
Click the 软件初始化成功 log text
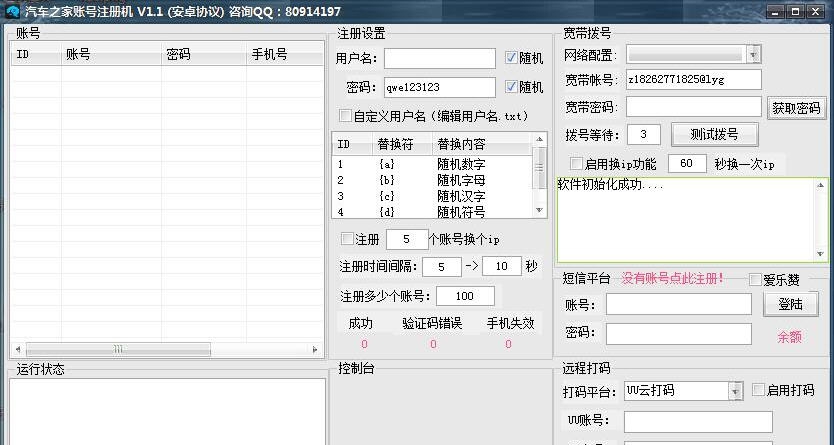pyautogui.click(x=610, y=185)
